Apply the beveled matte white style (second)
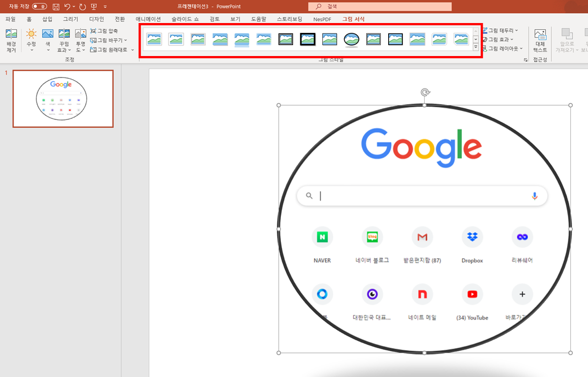This screenshot has height=377, width=588. 176,39
